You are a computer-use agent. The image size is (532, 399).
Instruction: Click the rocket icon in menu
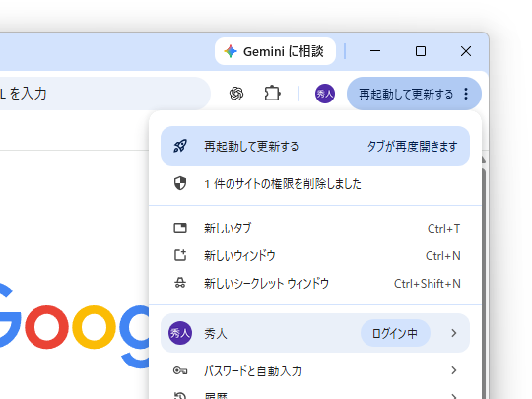[180, 146]
